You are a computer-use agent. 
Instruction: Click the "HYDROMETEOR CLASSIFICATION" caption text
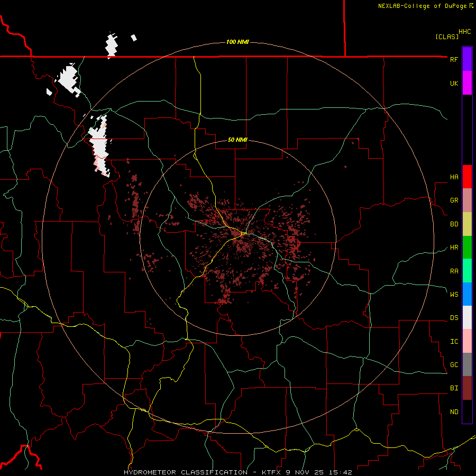pos(186,472)
